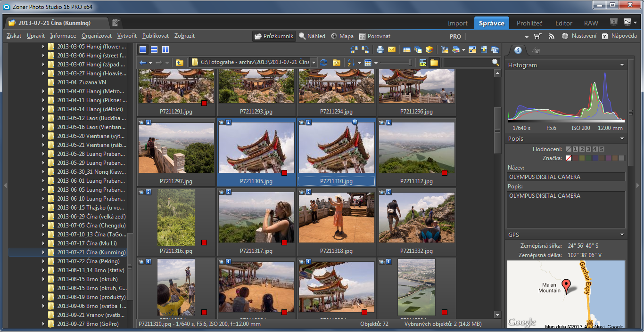The image size is (644, 332).
Task: Select thumbnail P7211317.jpg
Action: coord(256,221)
